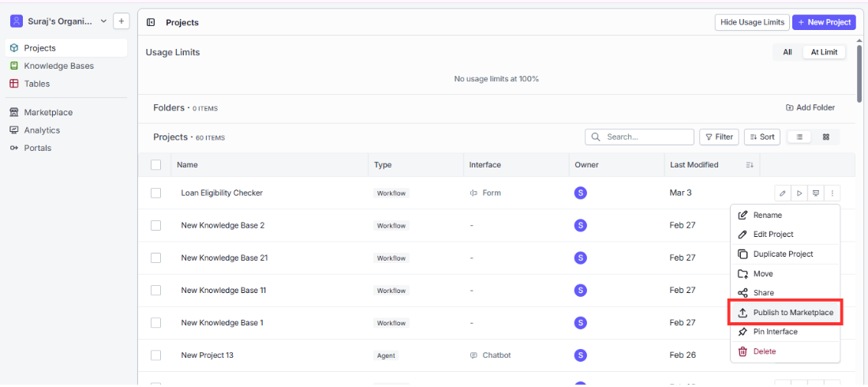Click the Feb 26 last modified date
This screenshot has width=868, height=387.
pyautogui.click(x=683, y=355)
